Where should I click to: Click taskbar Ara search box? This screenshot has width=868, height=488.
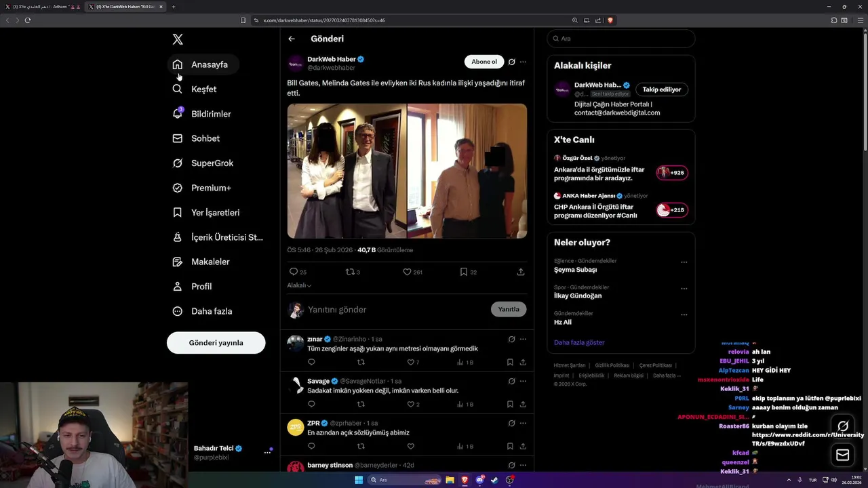403,480
